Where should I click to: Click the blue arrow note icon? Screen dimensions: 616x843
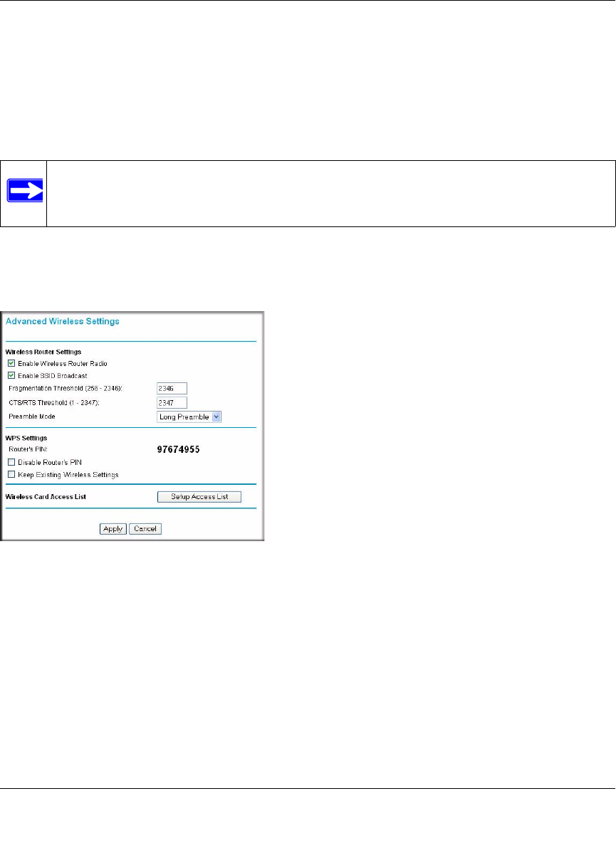(25, 190)
